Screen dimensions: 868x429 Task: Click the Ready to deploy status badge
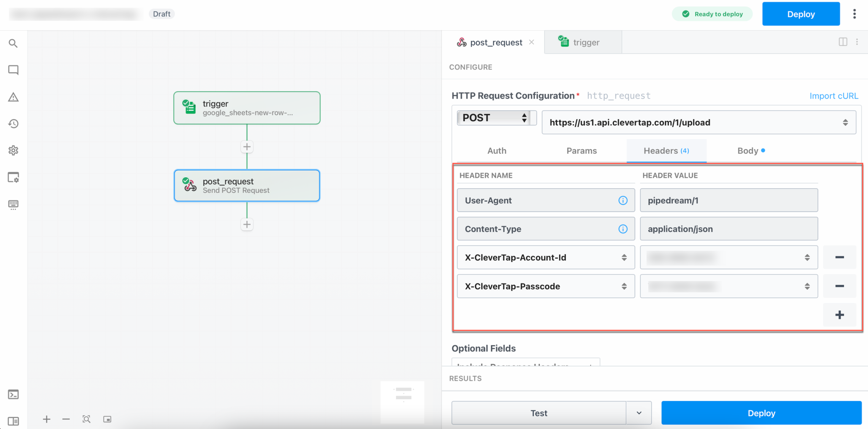[x=712, y=14]
